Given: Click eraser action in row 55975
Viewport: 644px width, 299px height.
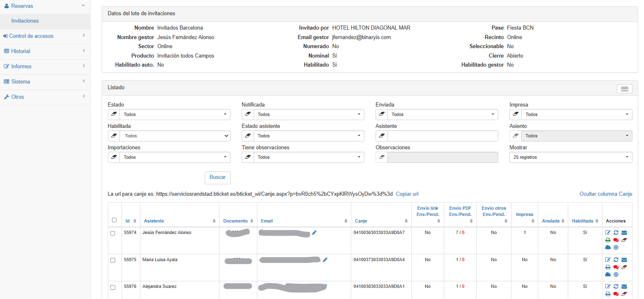Looking at the screenshot, I should pyautogui.click(x=624, y=267).
